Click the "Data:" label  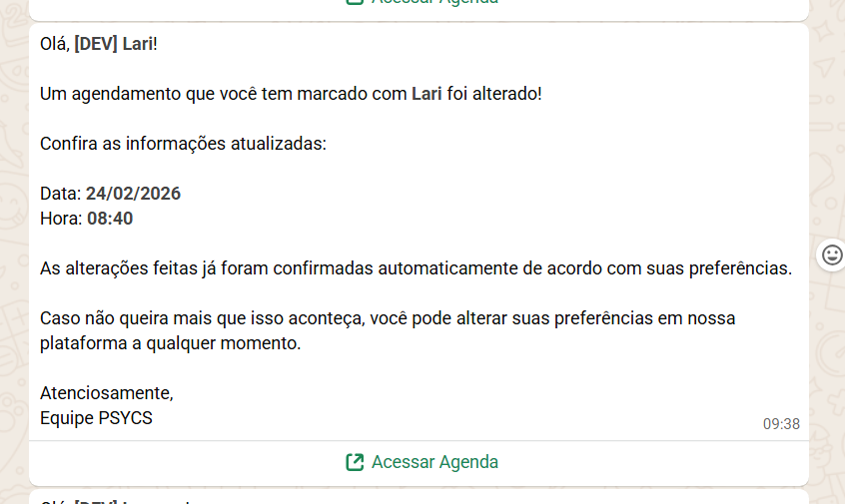[60, 194]
